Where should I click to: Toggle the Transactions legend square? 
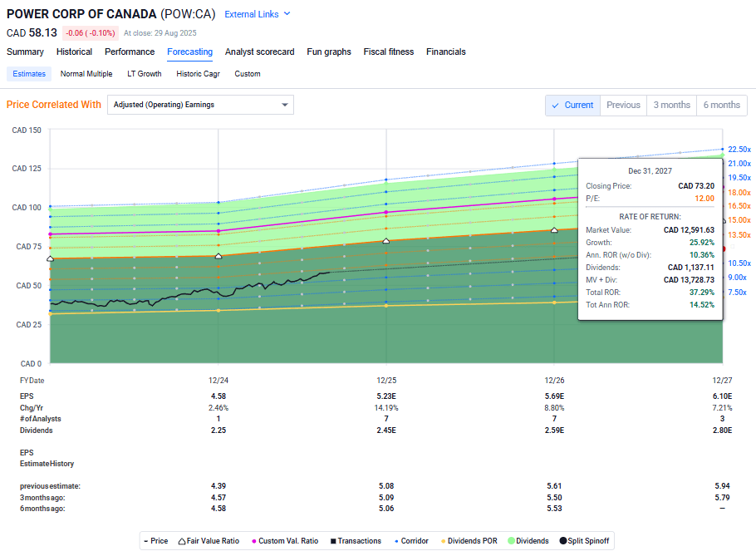[332, 540]
